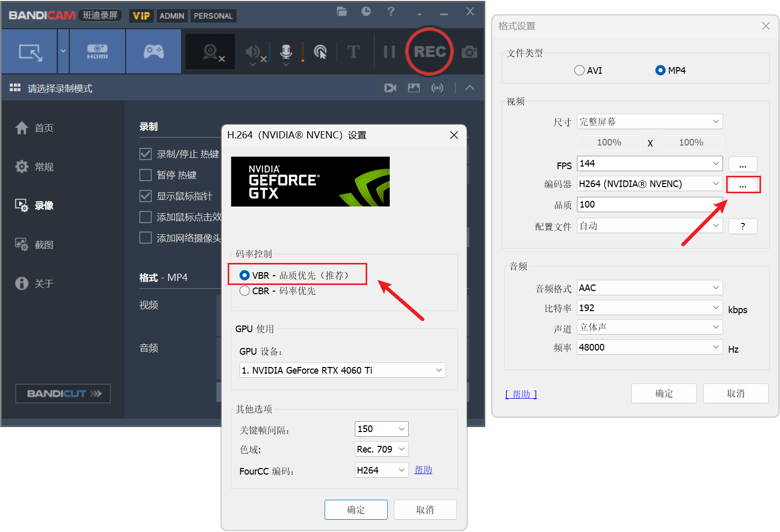Show images list icon
The height and width of the screenshot is (532, 780).
pos(414,88)
